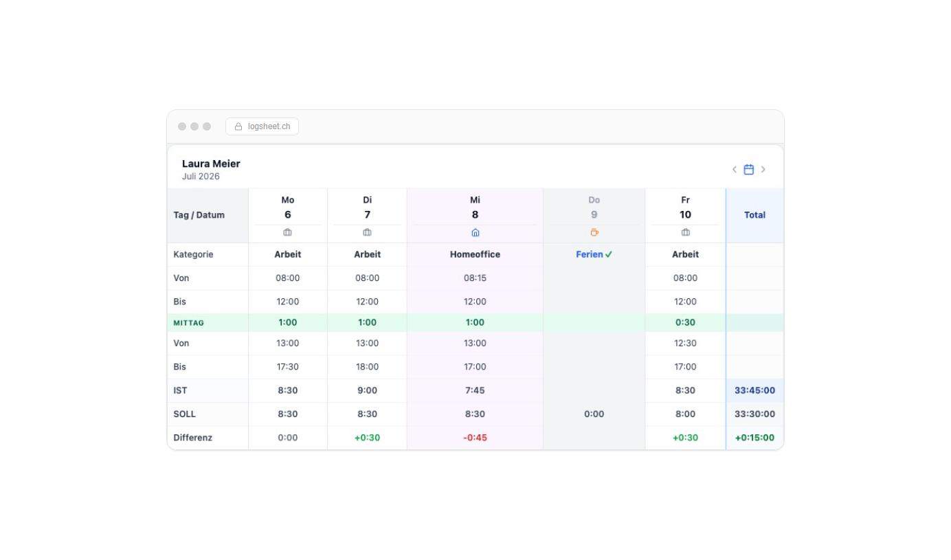
Task: Edit Friday's lunch break 0:30
Action: point(685,322)
